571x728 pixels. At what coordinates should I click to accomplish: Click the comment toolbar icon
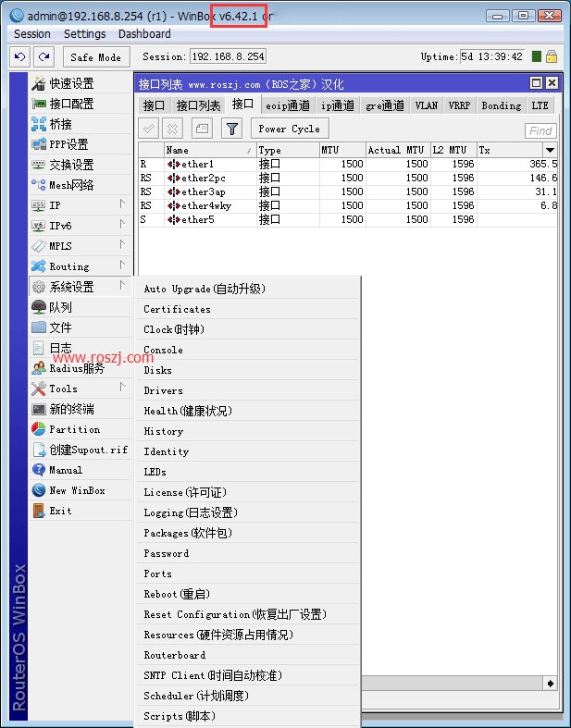point(202,129)
